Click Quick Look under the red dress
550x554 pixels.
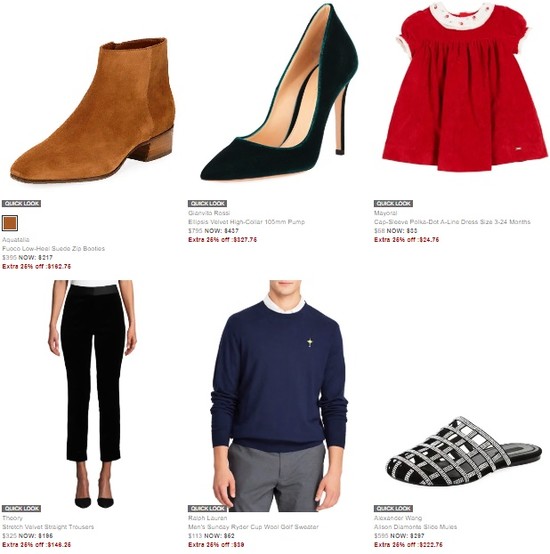[394, 204]
